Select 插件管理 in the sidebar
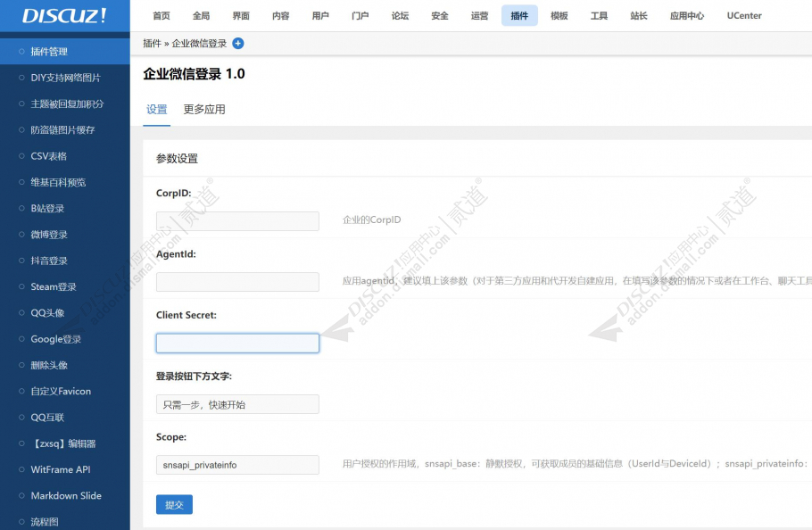Screen dimensions: 812x530 [x=65, y=51]
